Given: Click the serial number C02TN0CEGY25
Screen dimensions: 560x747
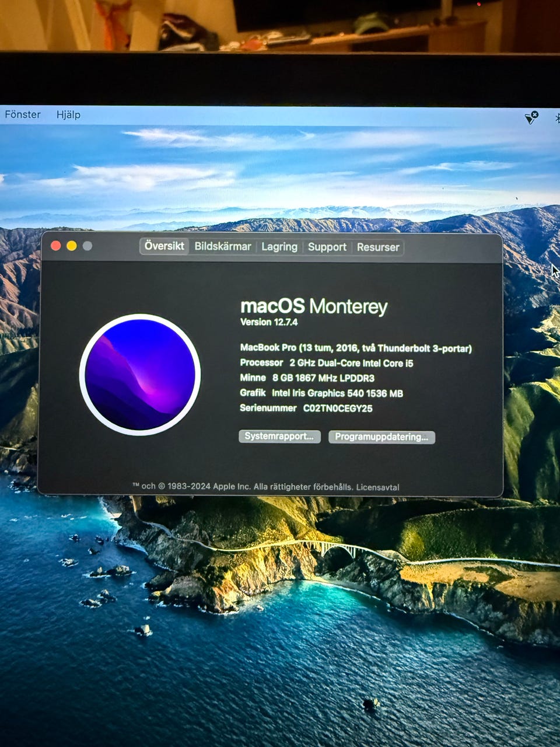Looking at the screenshot, I should point(338,409).
